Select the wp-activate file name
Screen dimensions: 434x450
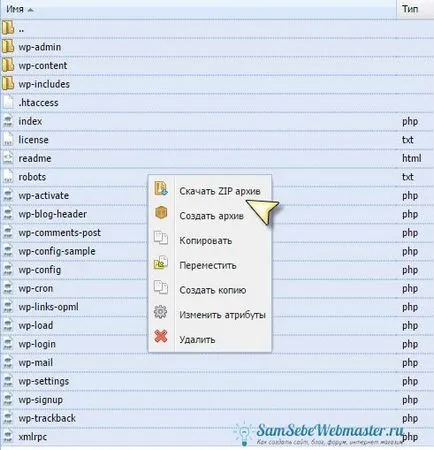(x=44, y=196)
